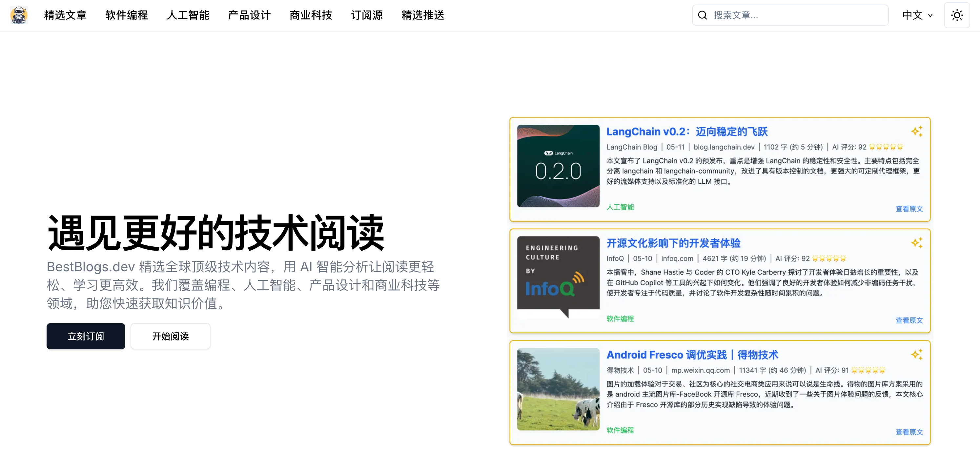Click the 立刻订阅 button
Screen dimensions: 980x475
(86, 336)
